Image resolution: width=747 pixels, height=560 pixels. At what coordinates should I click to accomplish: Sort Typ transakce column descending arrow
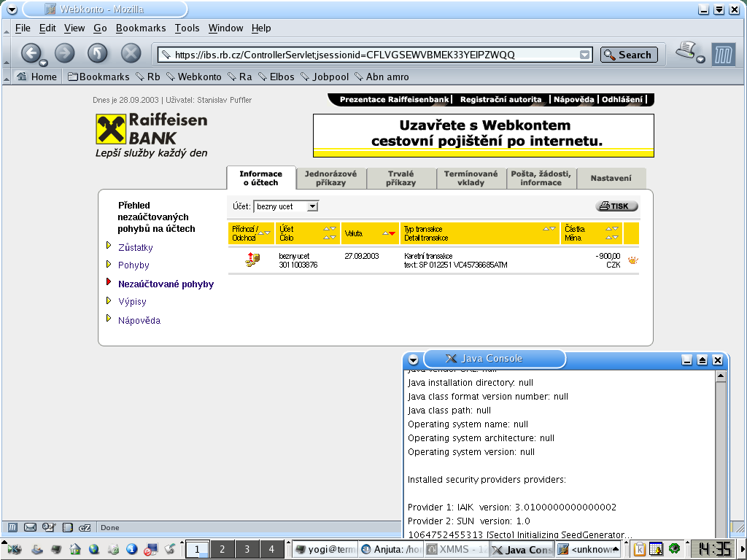[553, 229]
